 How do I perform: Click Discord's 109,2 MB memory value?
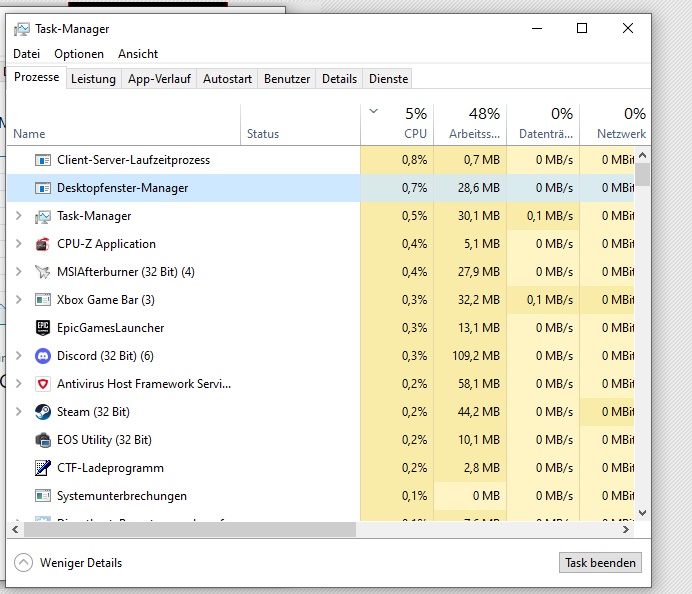click(x=476, y=356)
